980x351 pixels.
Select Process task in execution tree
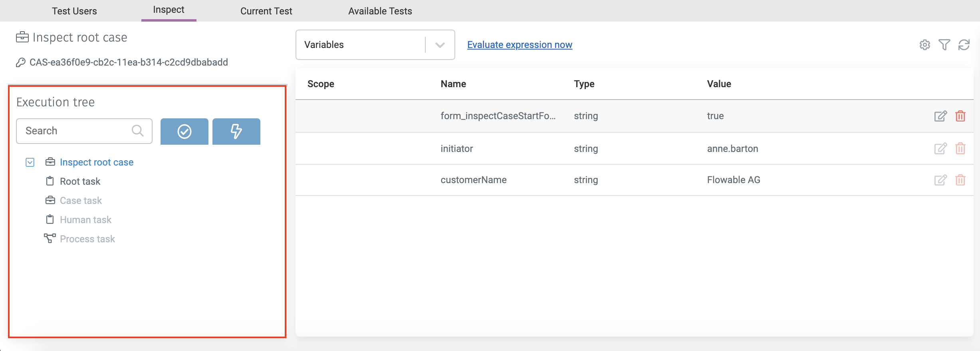click(x=87, y=239)
